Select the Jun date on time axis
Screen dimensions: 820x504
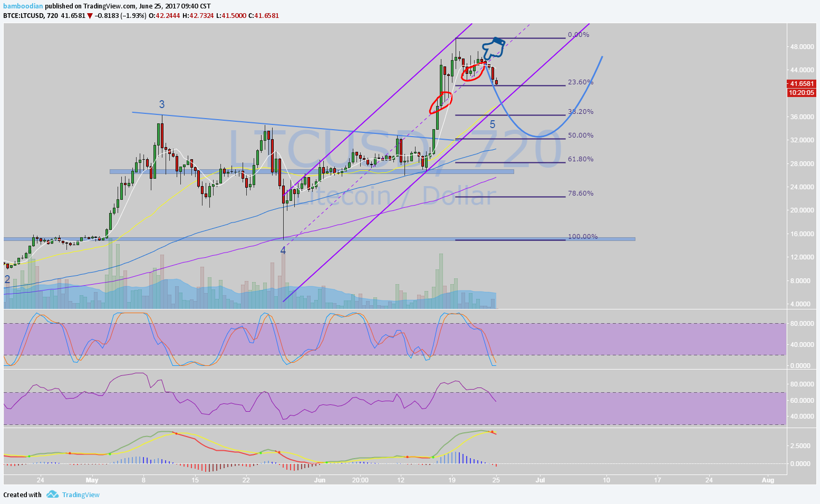[x=319, y=480]
